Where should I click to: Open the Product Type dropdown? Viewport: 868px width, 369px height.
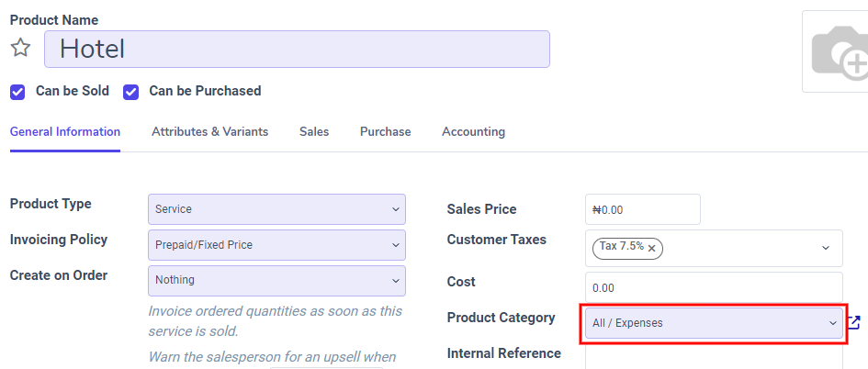coord(276,209)
